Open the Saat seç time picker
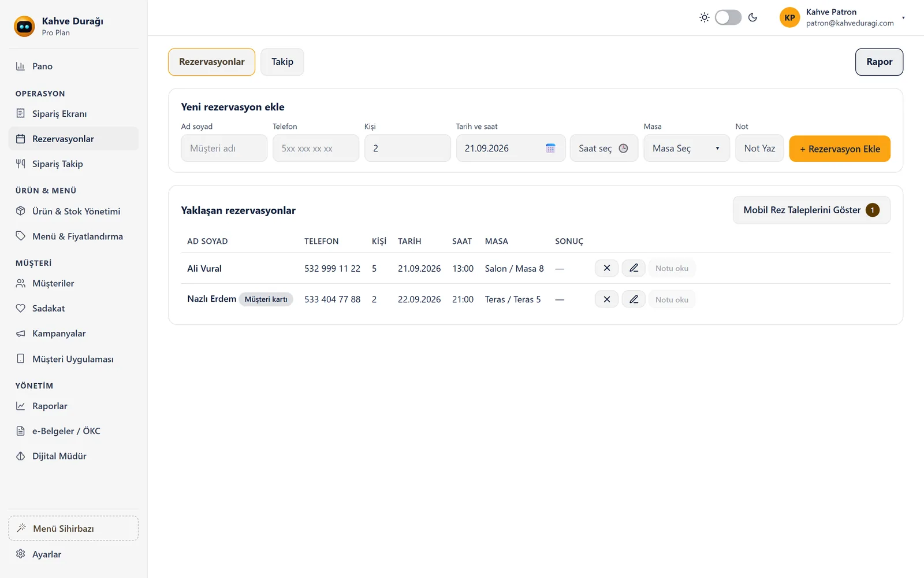The width and height of the screenshot is (924, 578). tap(604, 149)
